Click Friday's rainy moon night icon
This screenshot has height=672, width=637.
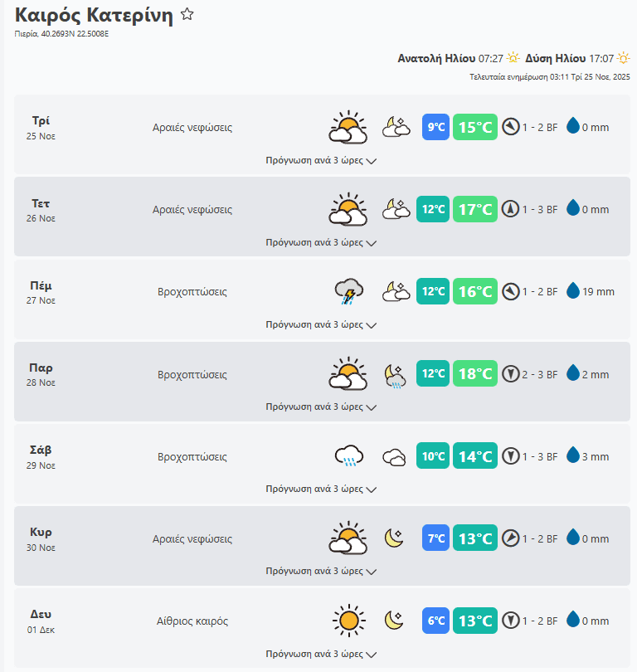tap(395, 375)
